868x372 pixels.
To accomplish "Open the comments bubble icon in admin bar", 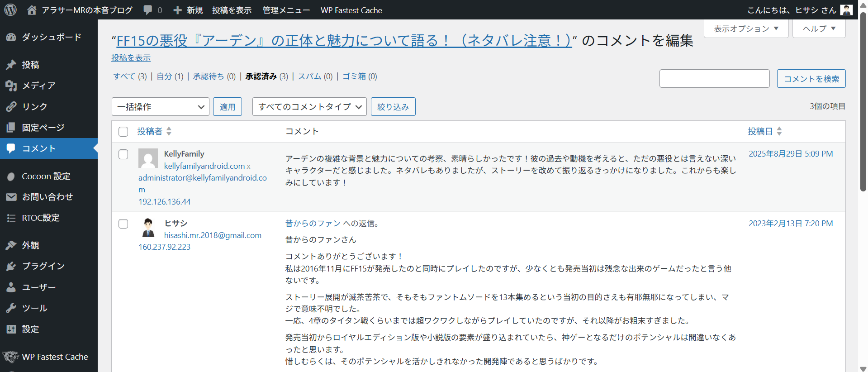I will pyautogui.click(x=147, y=10).
